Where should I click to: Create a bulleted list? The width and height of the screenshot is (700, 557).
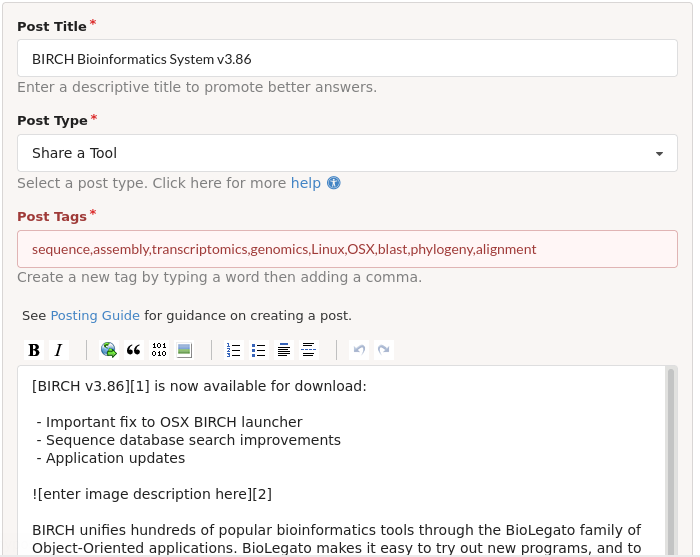pyautogui.click(x=258, y=350)
